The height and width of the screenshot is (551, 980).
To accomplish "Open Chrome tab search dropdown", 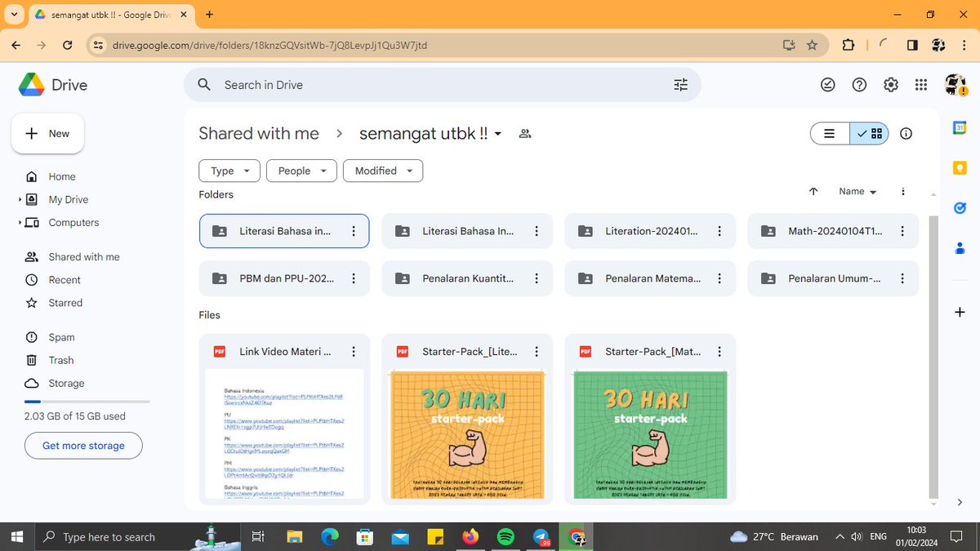I will coord(15,15).
